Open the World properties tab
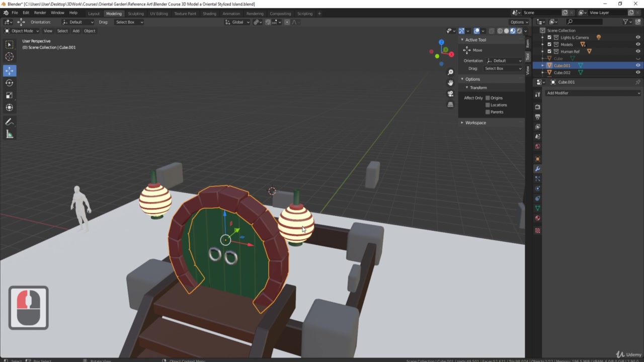The width and height of the screenshot is (644, 362). (538, 147)
